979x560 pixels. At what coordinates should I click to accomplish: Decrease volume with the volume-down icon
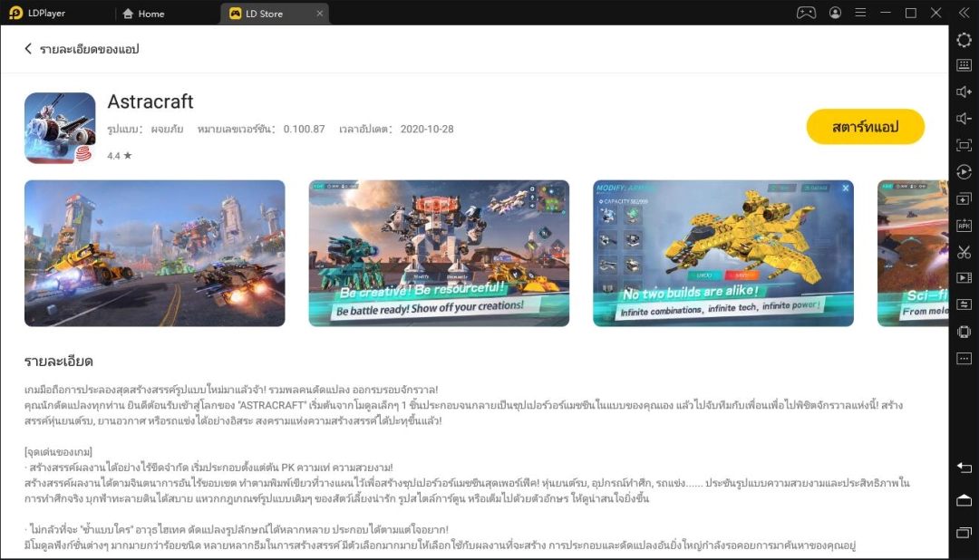pyautogui.click(x=964, y=116)
